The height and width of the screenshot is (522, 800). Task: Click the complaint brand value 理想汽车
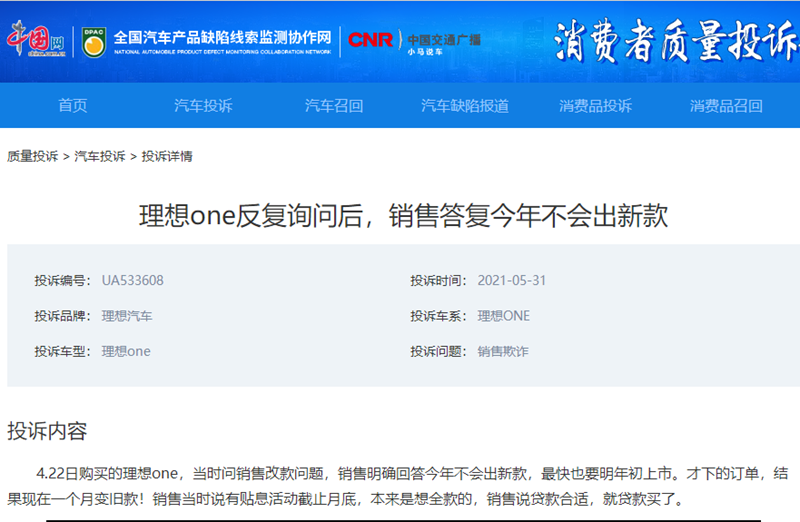click(127, 316)
